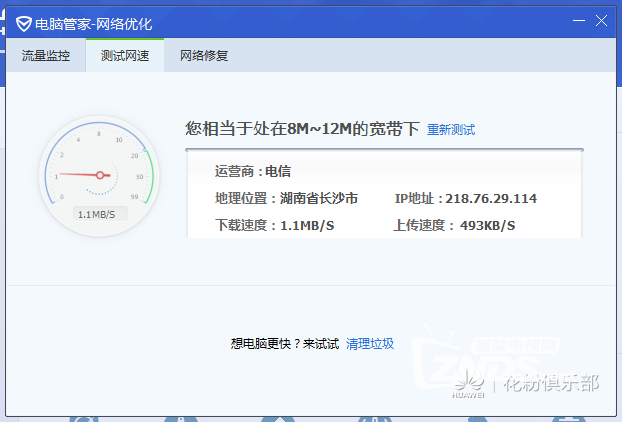
Task: Click the window title 电脑管家-网络优化
Action: coord(94,24)
